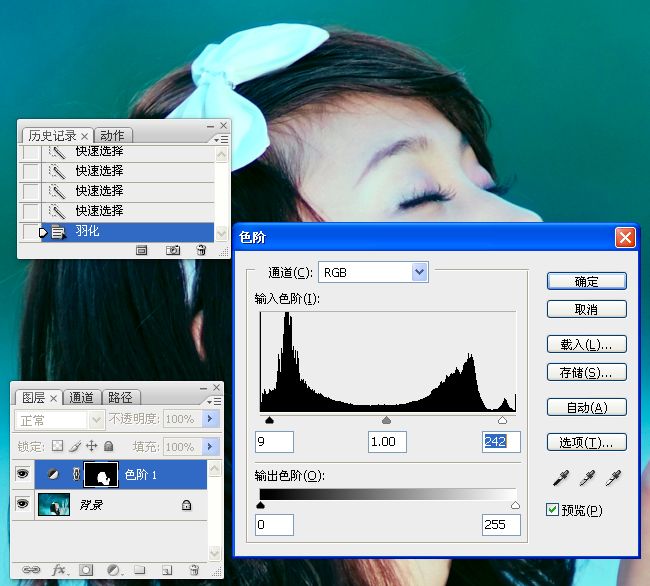The width and height of the screenshot is (650, 586).
Task: Click the midtone gray input levels slider
Action: [x=387, y=421]
